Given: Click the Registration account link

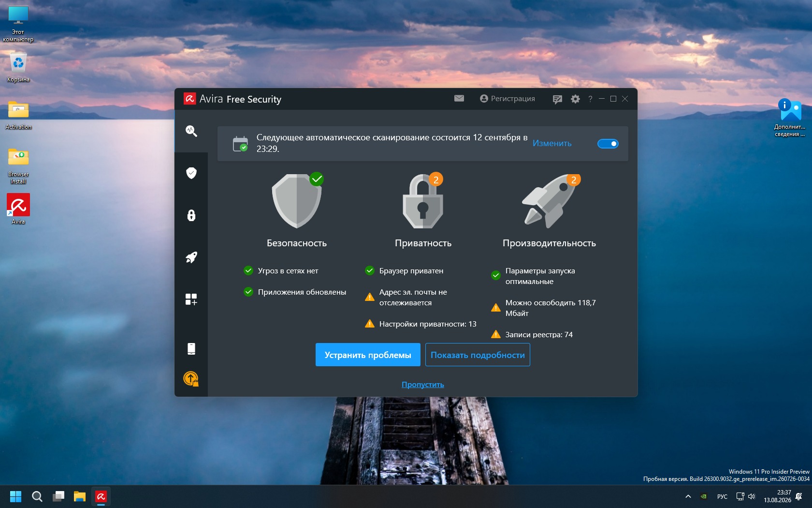Looking at the screenshot, I should (507, 99).
